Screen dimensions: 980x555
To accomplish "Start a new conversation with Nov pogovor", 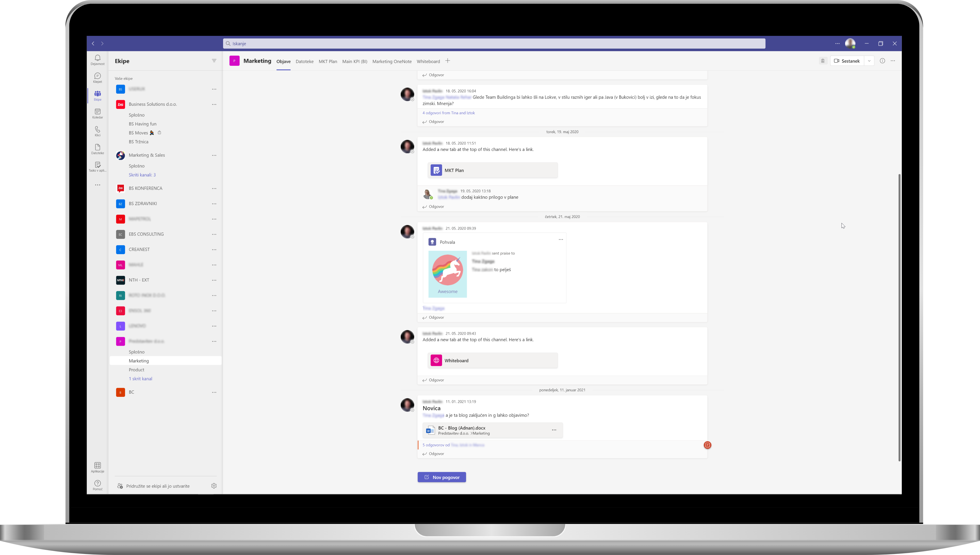I will [442, 477].
